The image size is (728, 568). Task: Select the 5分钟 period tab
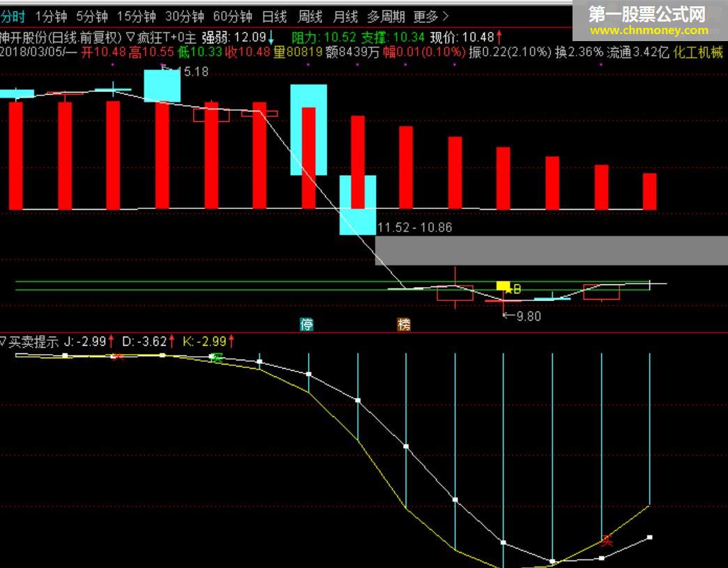coord(92,17)
